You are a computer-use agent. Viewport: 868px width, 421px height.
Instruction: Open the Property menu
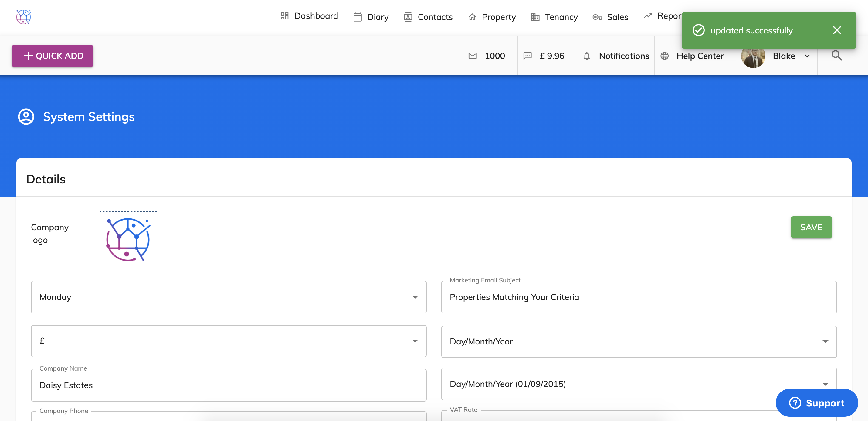[492, 17]
